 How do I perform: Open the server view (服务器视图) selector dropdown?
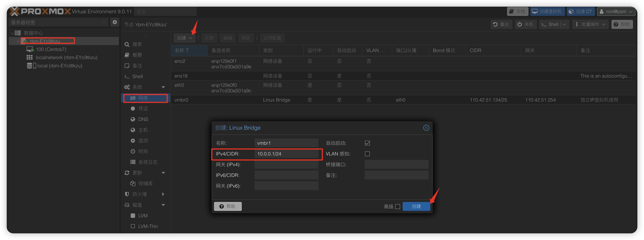58,22
